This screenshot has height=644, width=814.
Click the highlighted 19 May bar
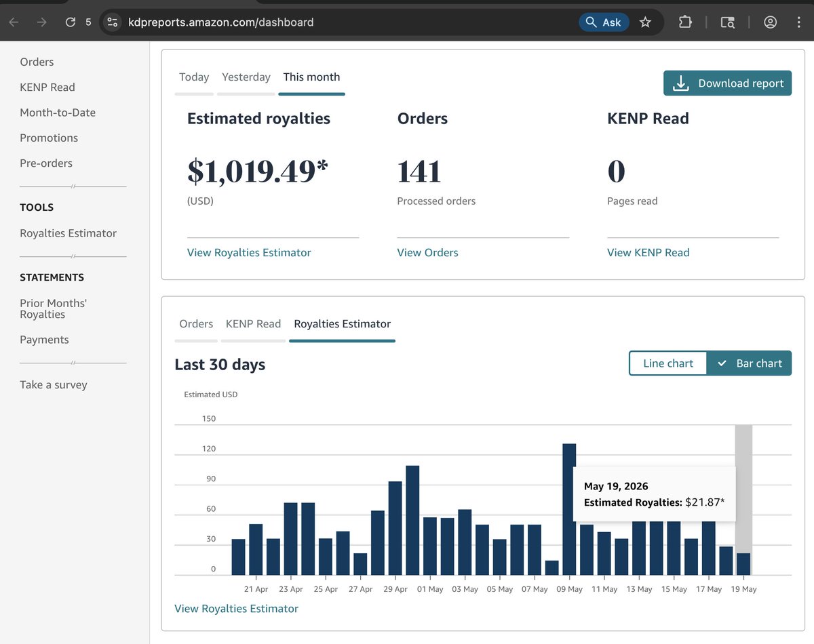coord(743,564)
